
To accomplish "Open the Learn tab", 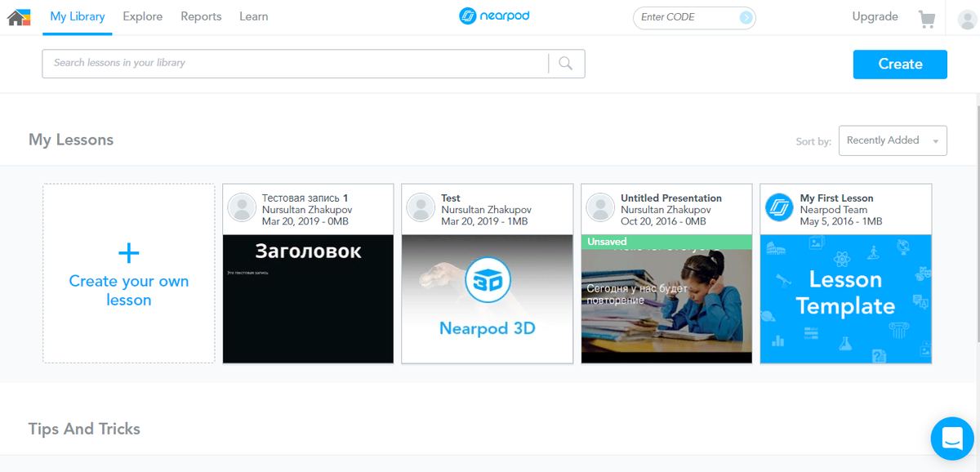I will point(254,16).
